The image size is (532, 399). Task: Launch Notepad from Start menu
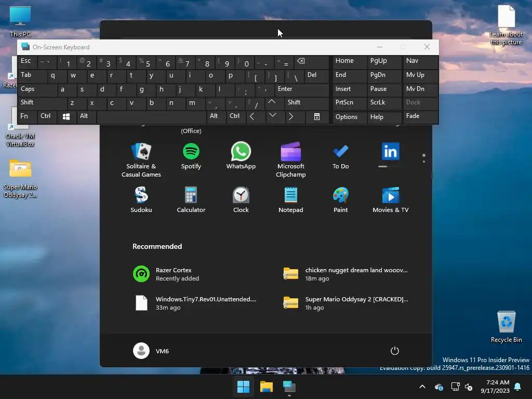(291, 199)
